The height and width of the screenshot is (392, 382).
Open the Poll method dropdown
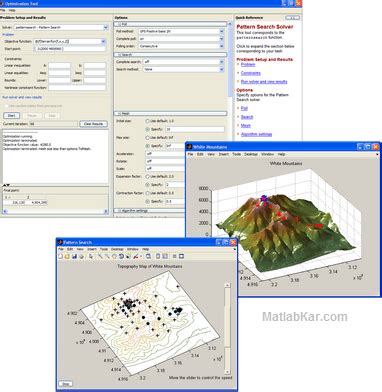221,31
